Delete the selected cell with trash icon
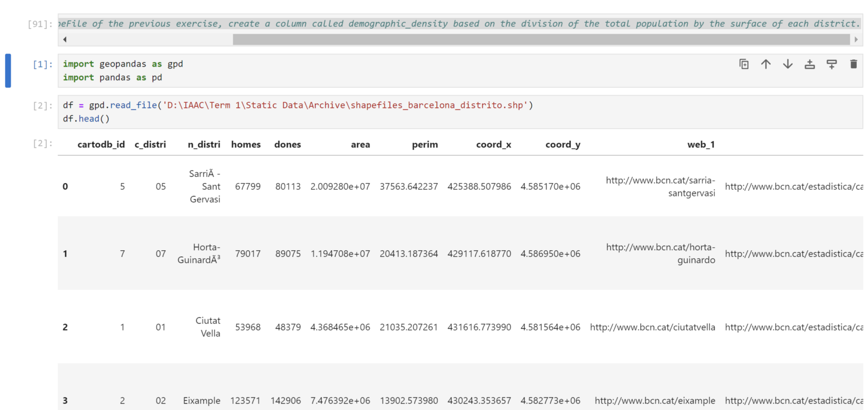868x410 pixels. 853,64
